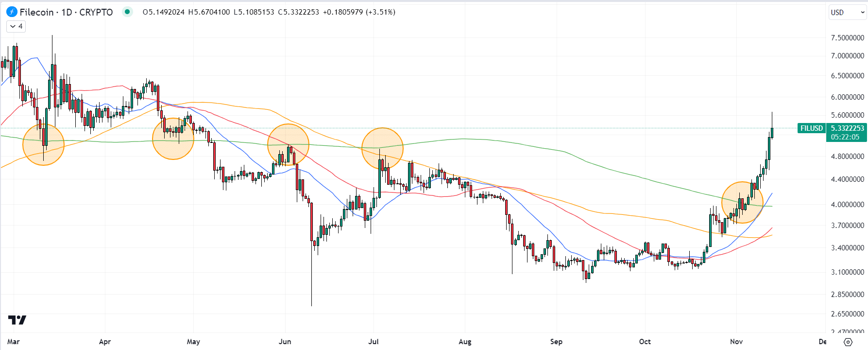Click the close value C5.3322253

298,12
